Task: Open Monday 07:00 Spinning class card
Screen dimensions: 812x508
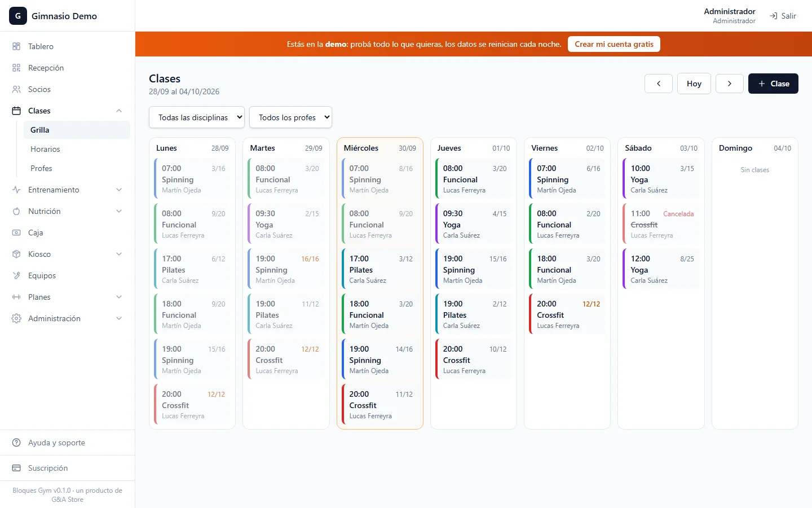Action: coord(192,178)
